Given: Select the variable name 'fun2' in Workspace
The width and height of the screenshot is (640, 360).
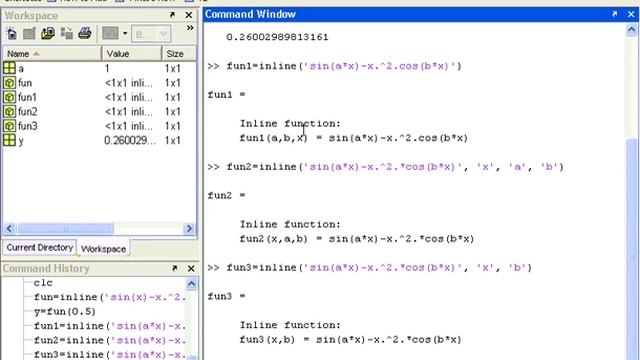Looking at the screenshot, I should 28,111.
